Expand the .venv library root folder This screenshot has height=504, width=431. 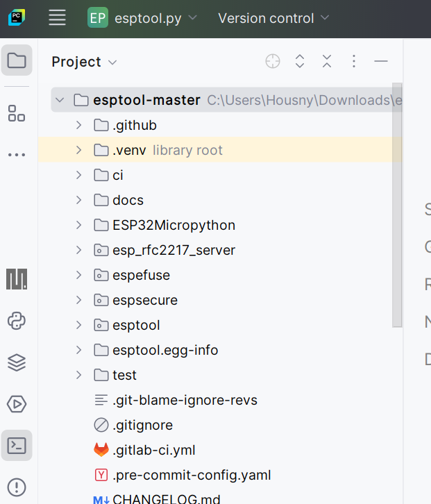click(78, 150)
